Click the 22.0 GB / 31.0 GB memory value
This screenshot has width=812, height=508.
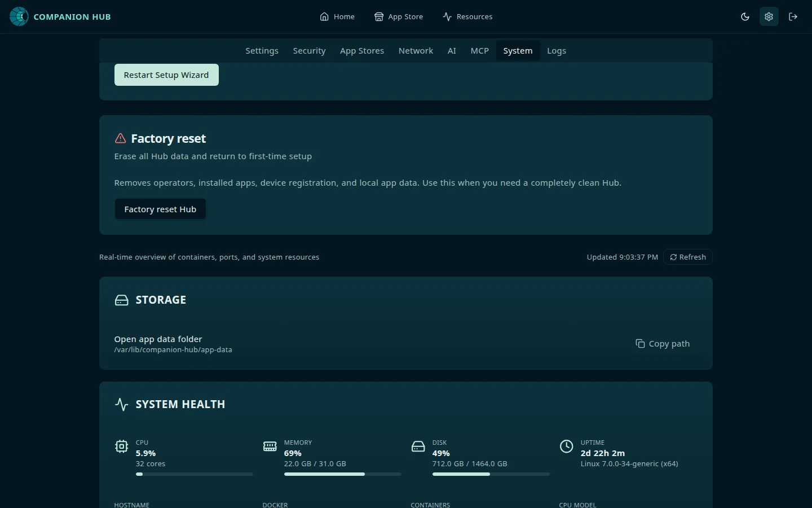click(x=315, y=463)
